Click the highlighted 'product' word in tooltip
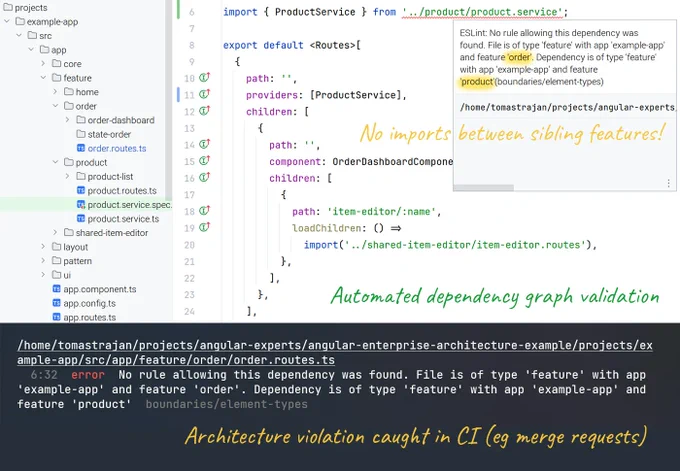 pyautogui.click(x=477, y=82)
